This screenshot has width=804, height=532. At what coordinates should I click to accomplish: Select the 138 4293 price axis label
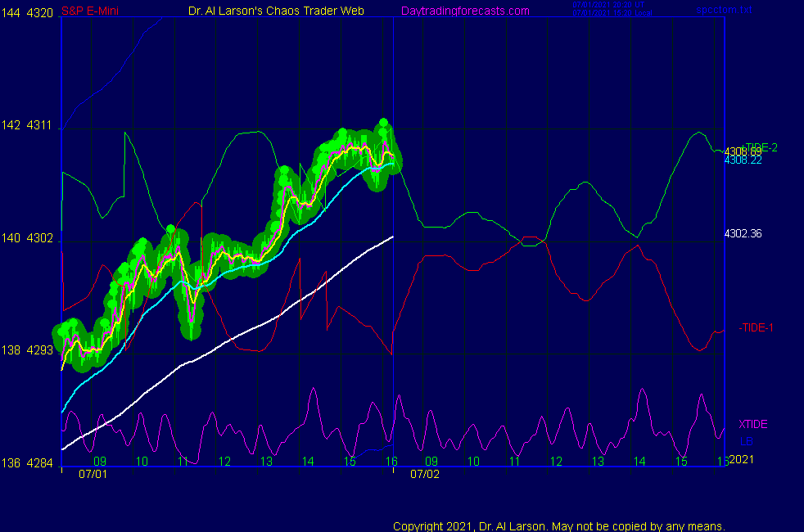click(x=27, y=350)
